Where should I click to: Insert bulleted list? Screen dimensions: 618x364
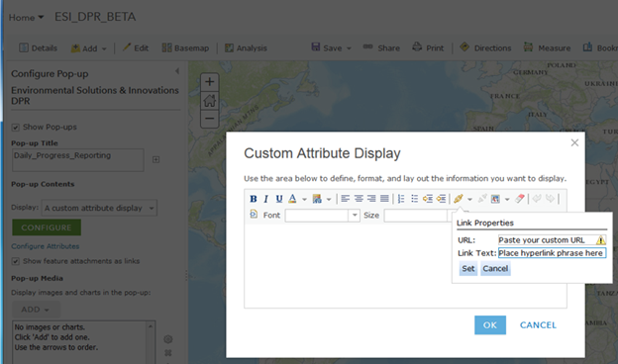click(414, 199)
